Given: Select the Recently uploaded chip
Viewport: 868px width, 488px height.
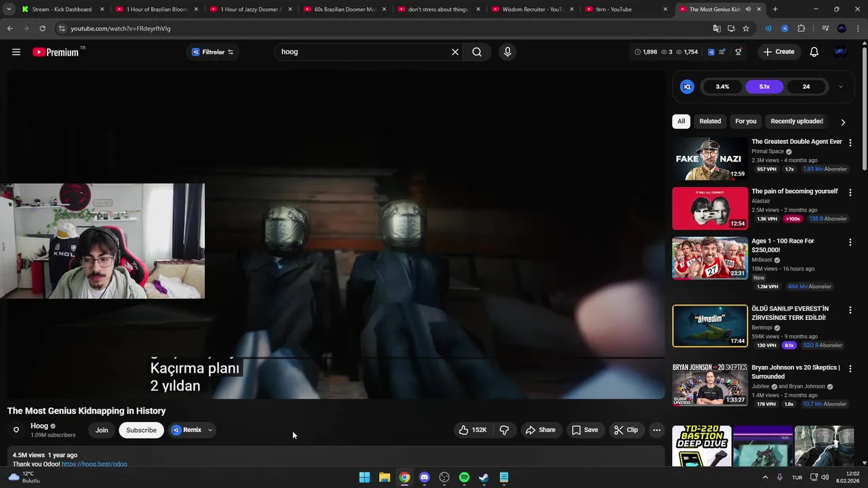Looking at the screenshot, I should [797, 121].
